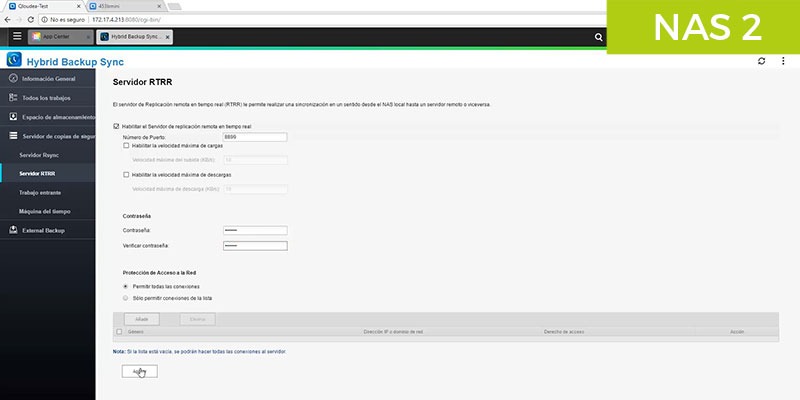This screenshot has height=400, width=800.
Task: Click the Número de Puerto field
Action: (x=255, y=137)
